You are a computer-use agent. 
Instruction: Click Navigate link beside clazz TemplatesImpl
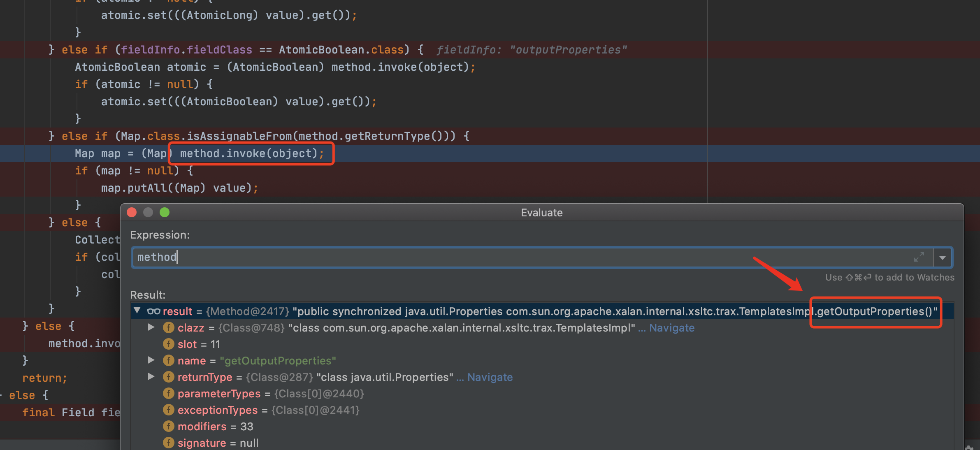coord(671,328)
